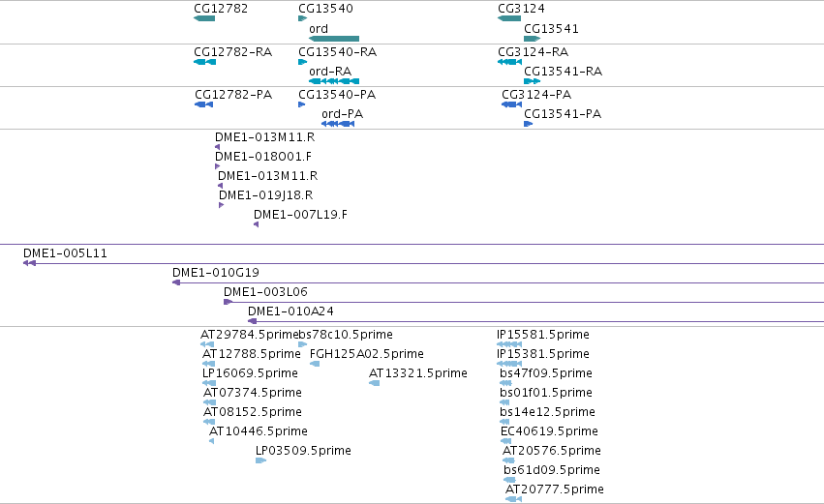Select the CG13540 gene feature
The image size is (824, 504).
tap(303, 18)
